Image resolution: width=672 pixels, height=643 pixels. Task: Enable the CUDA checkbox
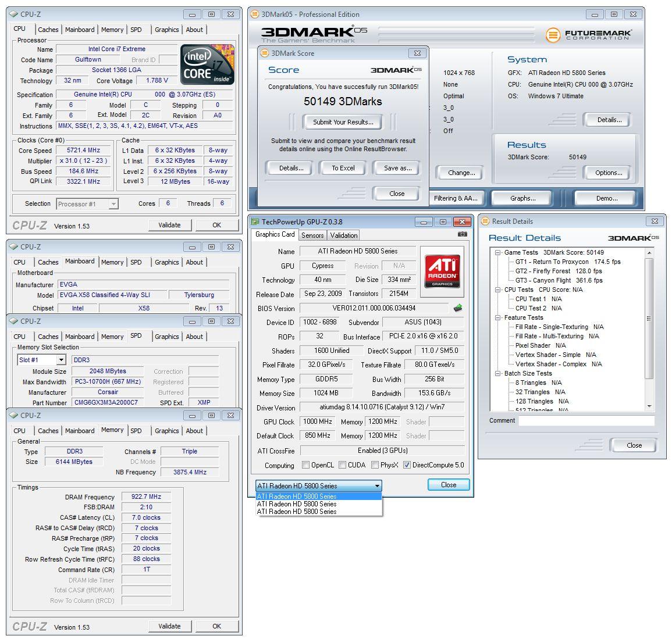pyautogui.click(x=343, y=465)
